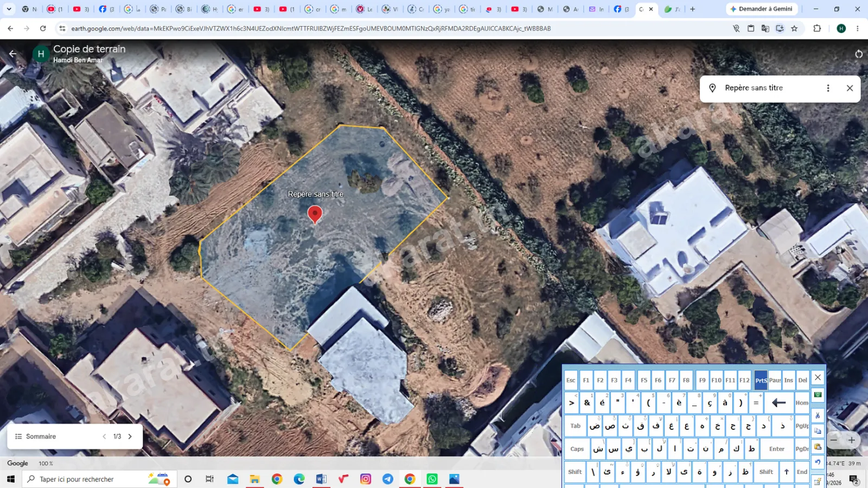Toggle Caps key on the on-screen keyboard
868x488 pixels.
[577, 449]
